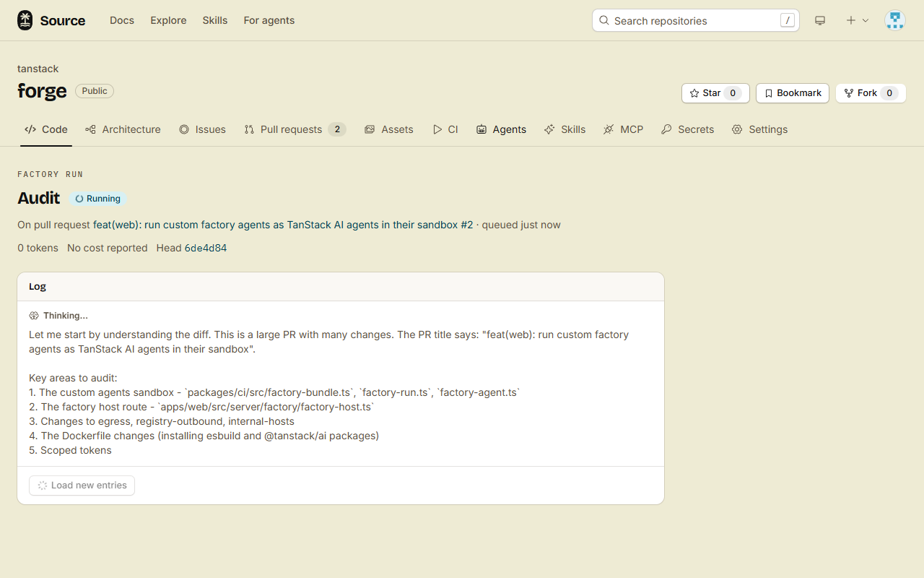Viewport: 924px width, 578px height.
Task: Click the pull requests count badge 2
Action: point(337,129)
